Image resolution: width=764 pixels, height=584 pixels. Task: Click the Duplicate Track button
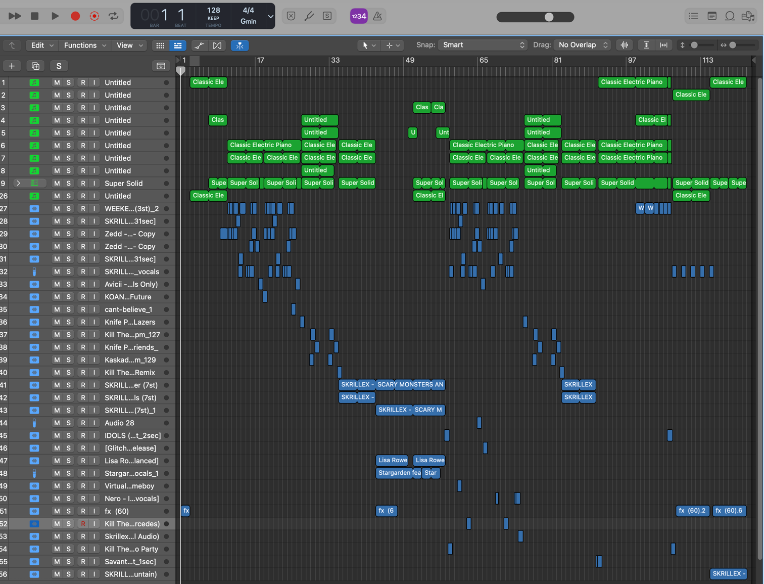point(35,66)
